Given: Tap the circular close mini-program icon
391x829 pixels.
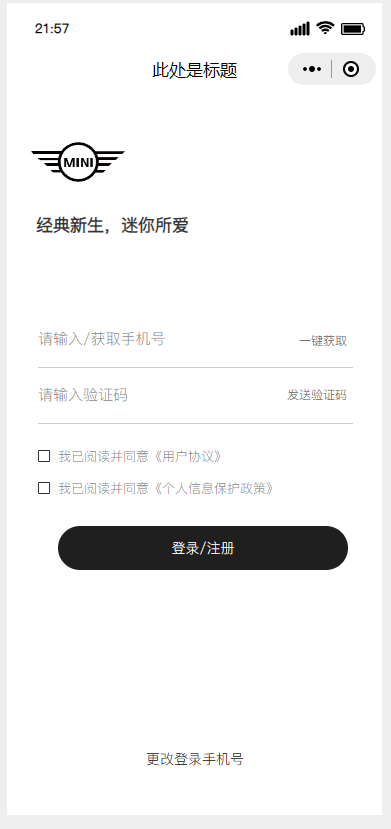Looking at the screenshot, I should [351, 69].
